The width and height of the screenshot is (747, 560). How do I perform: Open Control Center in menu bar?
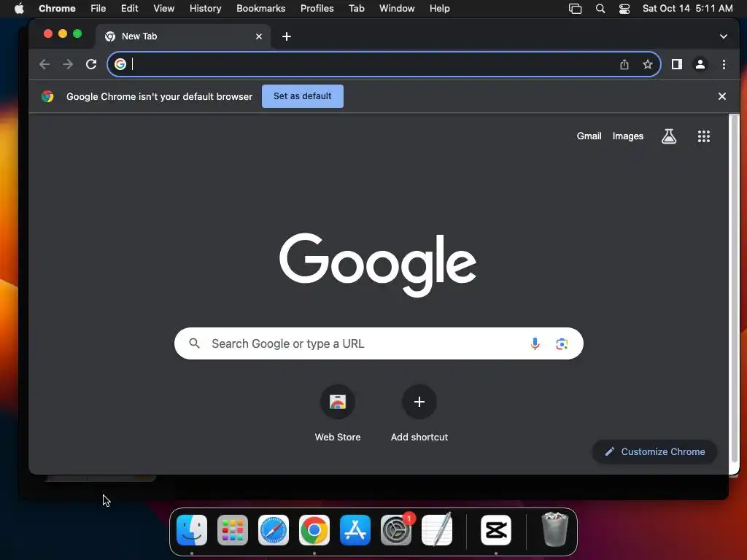(x=624, y=9)
